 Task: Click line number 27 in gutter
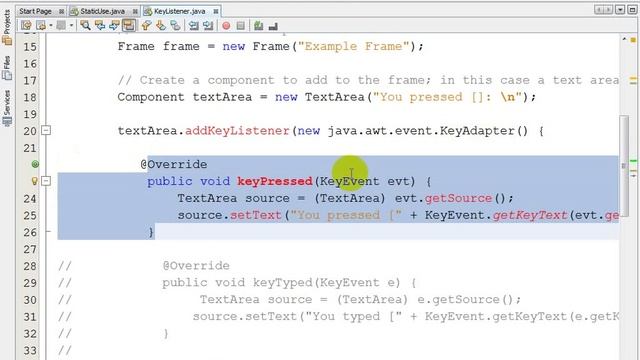29,249
